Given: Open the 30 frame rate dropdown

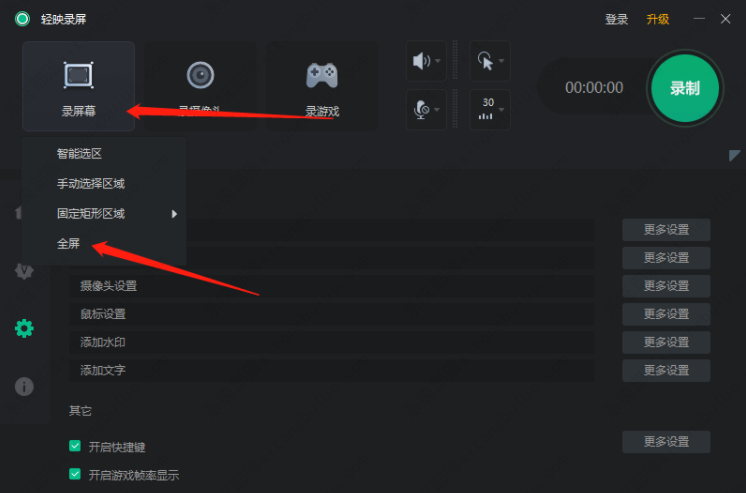Looking at the screenshot, I should coord(490,109).
